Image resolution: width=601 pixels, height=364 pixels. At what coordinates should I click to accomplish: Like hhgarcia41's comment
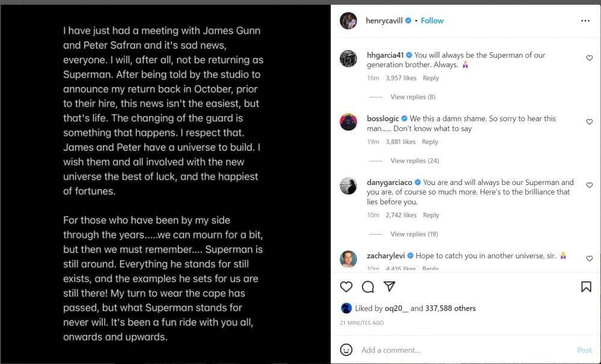pos(589,58)
